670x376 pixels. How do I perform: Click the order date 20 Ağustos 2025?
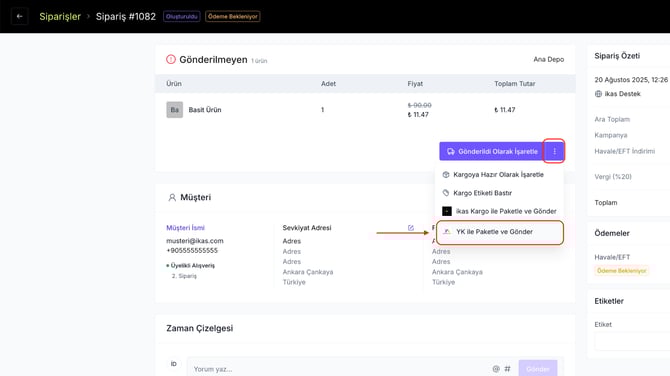[x=631, y=79]
